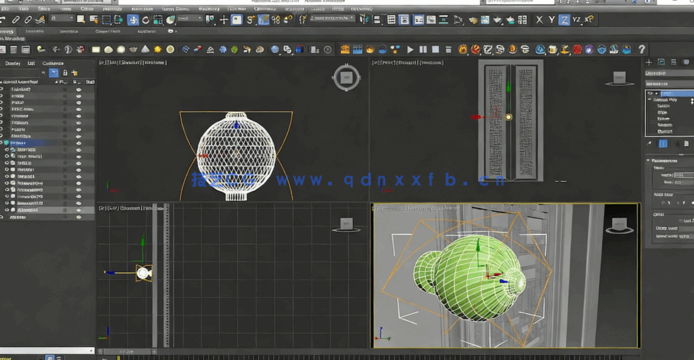694x360 pixels.
Task: Activate the Select and Move tool
Action: point(133,19)
